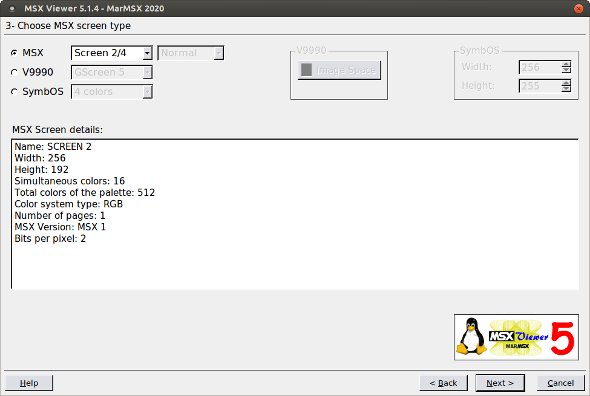Open the Normal mode dropdown
The image size is (590, 396).
pos(190,53)
